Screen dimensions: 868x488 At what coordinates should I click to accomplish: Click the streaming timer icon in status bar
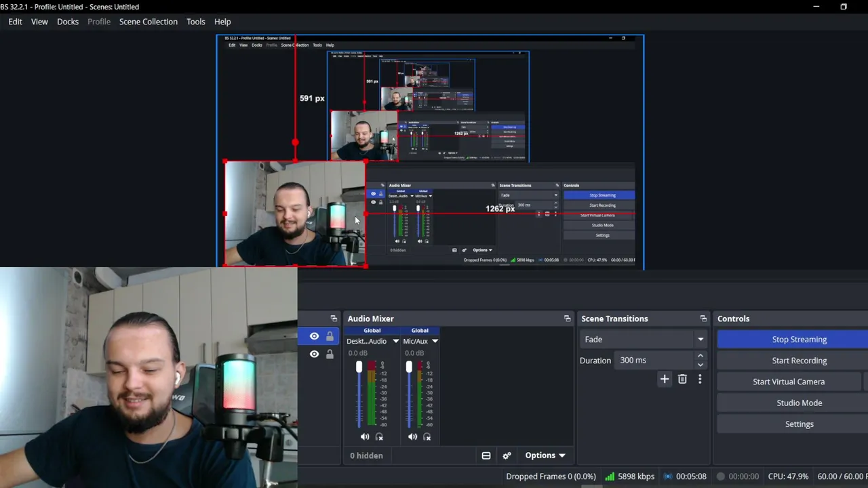pyautogui.click(x=668, y=476)
